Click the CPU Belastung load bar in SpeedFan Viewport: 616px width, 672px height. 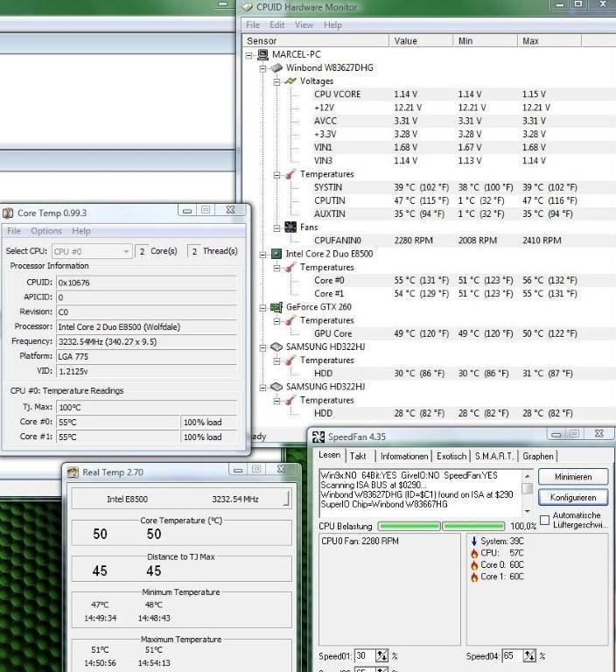[441, 526]
